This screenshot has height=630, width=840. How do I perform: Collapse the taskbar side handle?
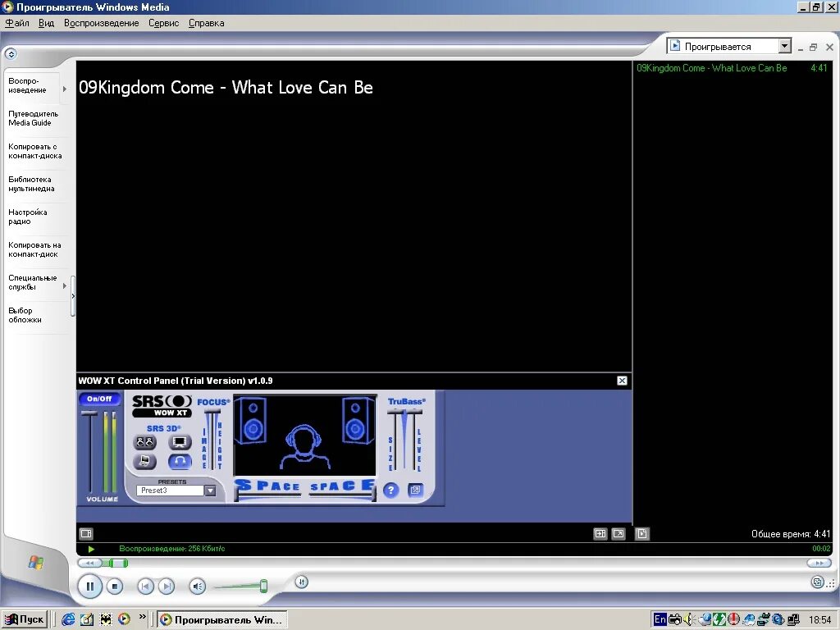(x=73, y=295)
